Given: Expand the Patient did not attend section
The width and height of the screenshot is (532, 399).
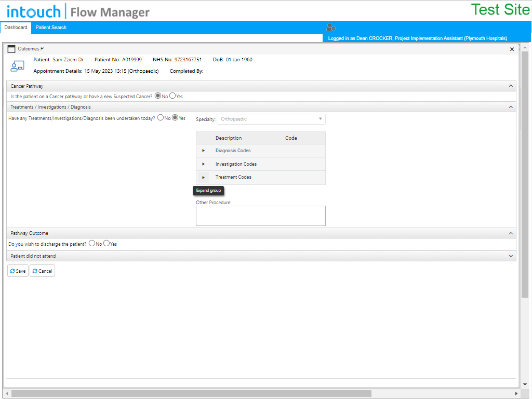Looking at the screenshot, I should tap(511, 256).
